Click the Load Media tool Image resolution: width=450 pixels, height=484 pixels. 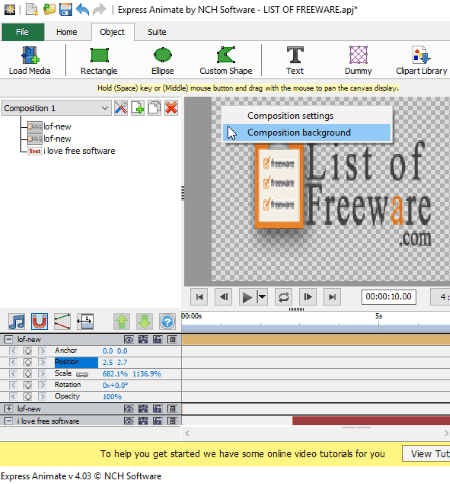(x=30, y=60)
